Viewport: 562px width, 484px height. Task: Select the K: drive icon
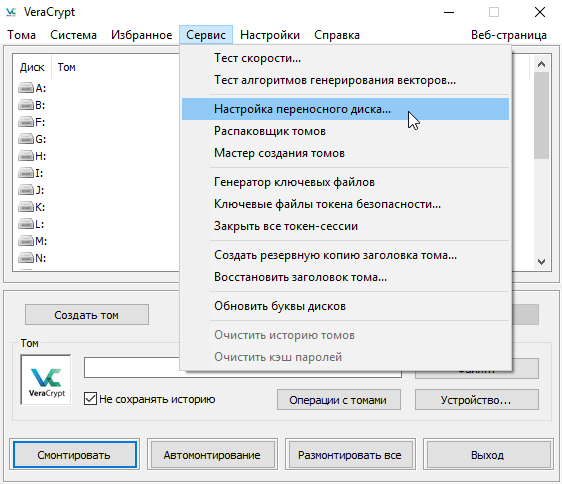pos(26,207)
